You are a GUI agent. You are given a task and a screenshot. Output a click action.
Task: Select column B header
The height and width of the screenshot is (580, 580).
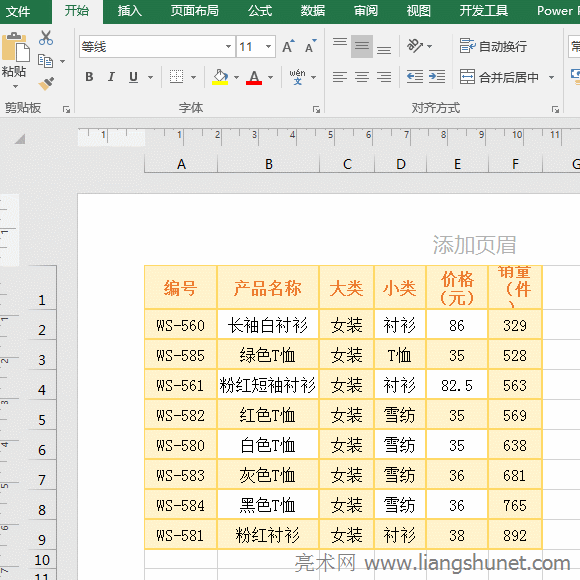coord(269,164)
